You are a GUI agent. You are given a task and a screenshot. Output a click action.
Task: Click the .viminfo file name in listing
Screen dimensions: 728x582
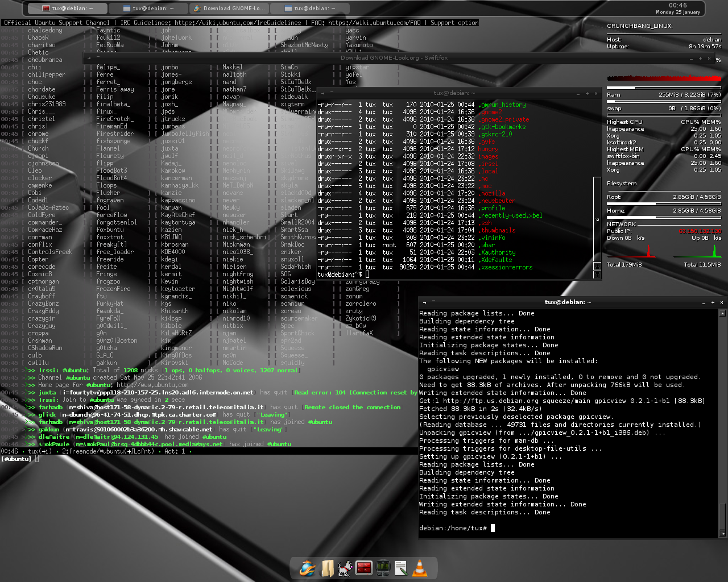(492, 238)
